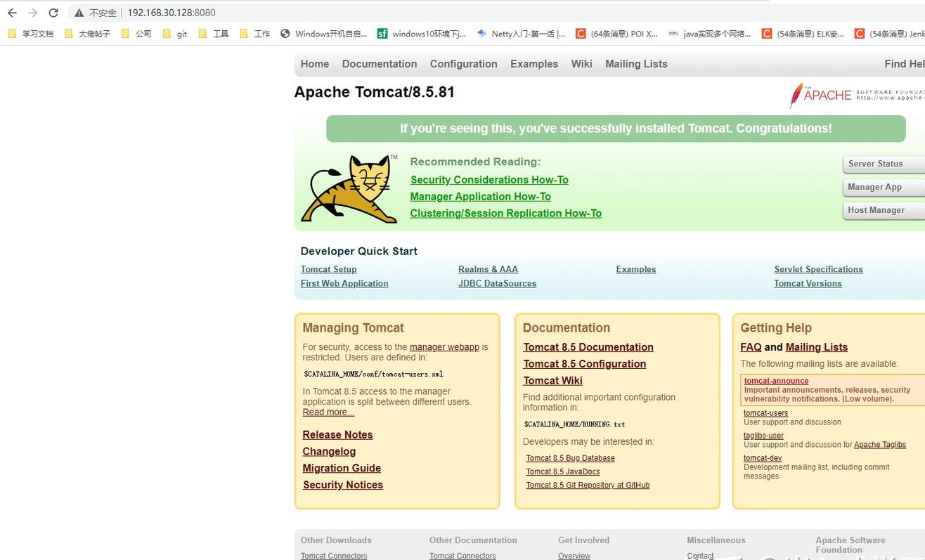The width and height of the screenshot is (925, 560).
Task: Go to Home in Tomcat navigation
Action: click(315, 64)
